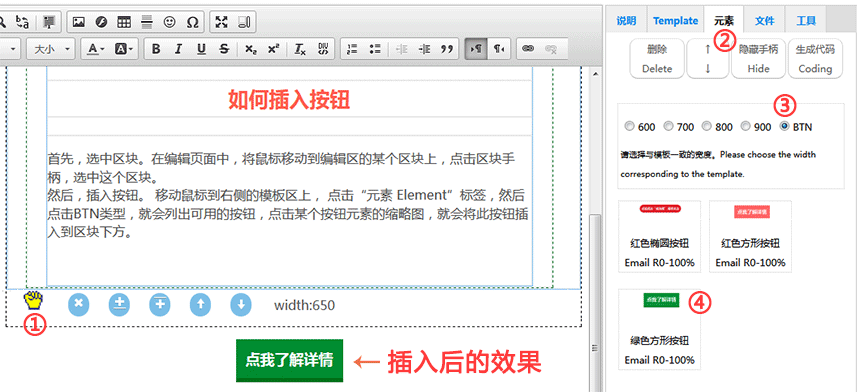The height and width of the screenshot is (392, 860).
Task: Click the 如何插入按钮 heading text
Action: click(289, 99)
